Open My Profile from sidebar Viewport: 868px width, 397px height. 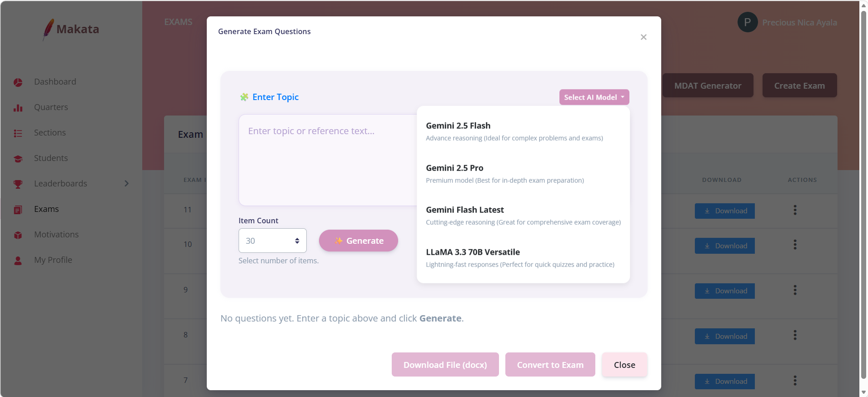pos(53,260)
